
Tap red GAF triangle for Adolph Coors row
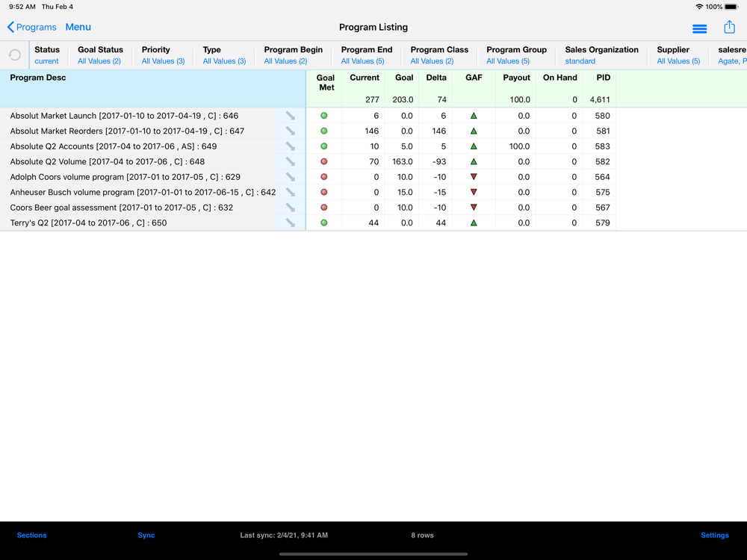pyautogui.click(x=474, y=177)
